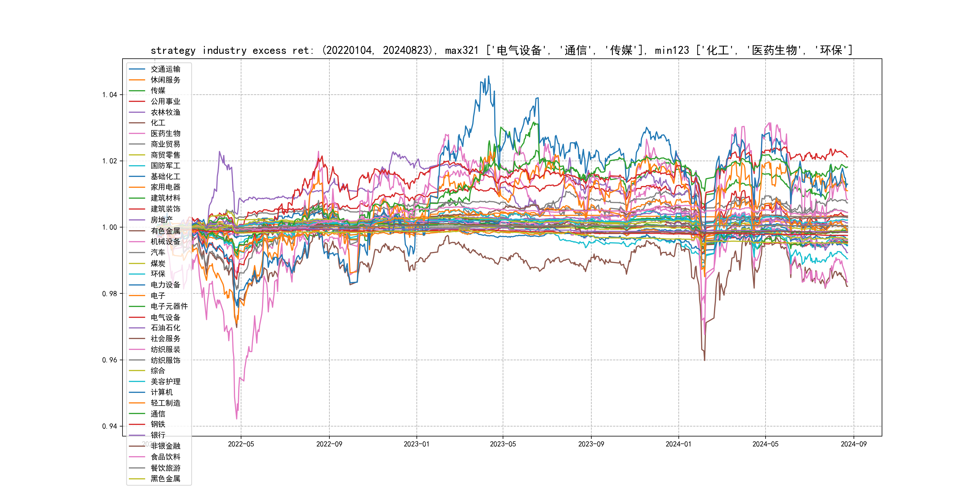Click the chart title text
Viewport: 980px width, 490px height.
(501, 50)
